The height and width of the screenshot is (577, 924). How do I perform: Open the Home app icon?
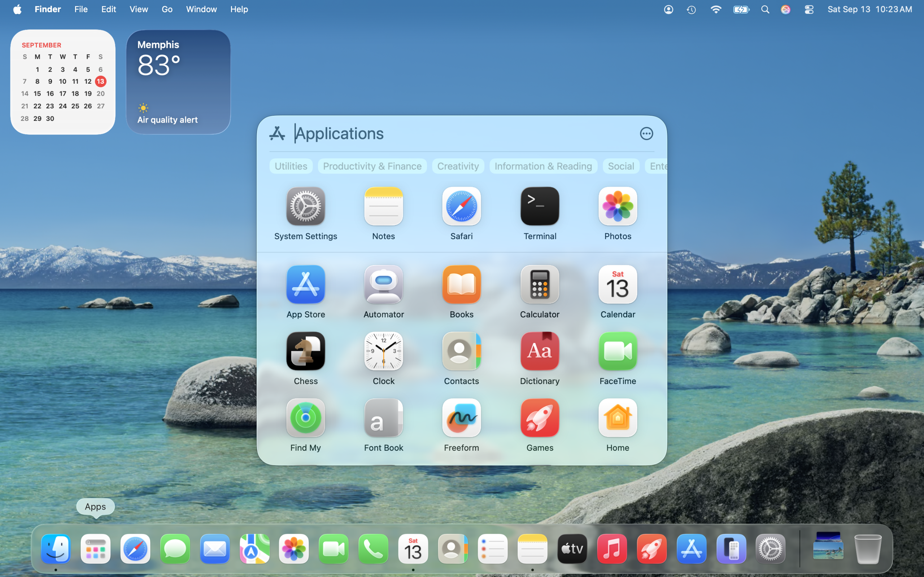click(618, 418)
